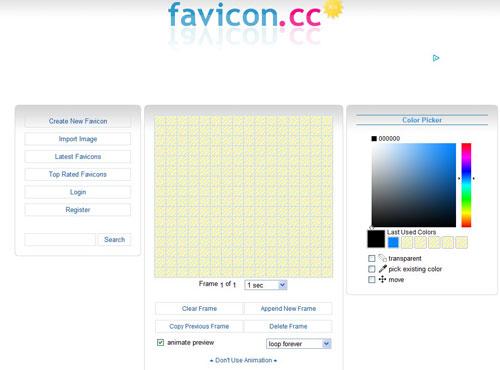Click the Last Used Colors label
This screenshot has height=370, width=500.
[x=411, y=232]
